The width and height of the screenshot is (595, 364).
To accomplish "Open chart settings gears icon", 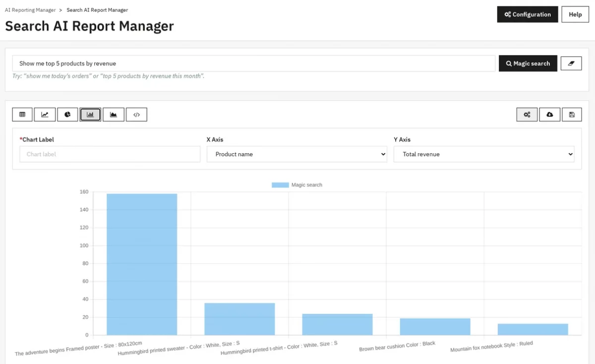I will point(527,115).
